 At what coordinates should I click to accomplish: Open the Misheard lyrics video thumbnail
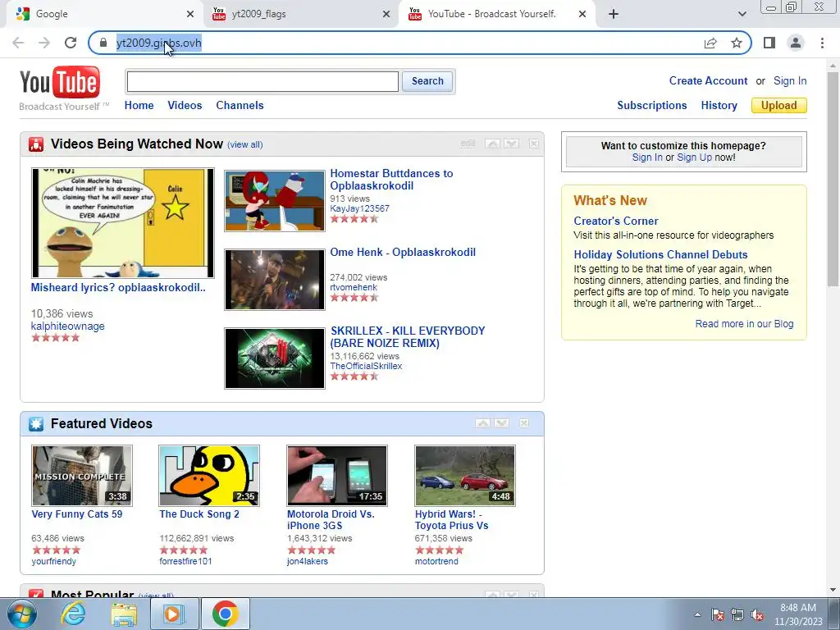[123, 223]
